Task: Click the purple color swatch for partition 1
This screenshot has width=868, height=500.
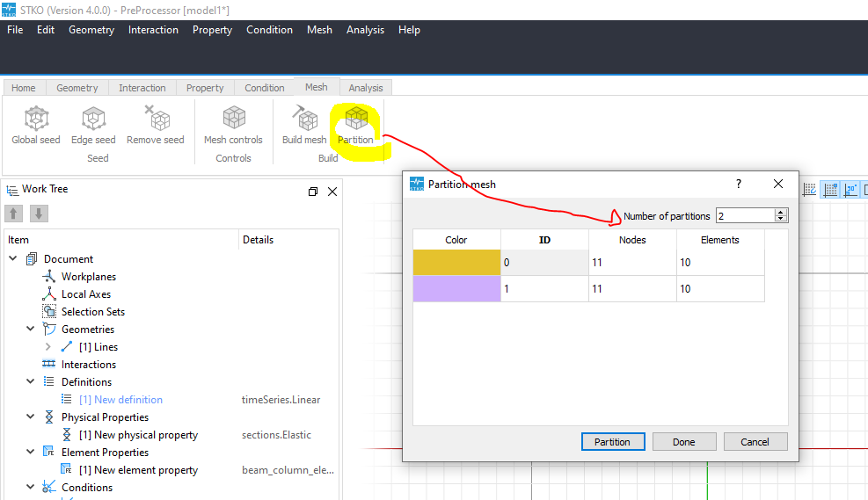Action: 456,288
